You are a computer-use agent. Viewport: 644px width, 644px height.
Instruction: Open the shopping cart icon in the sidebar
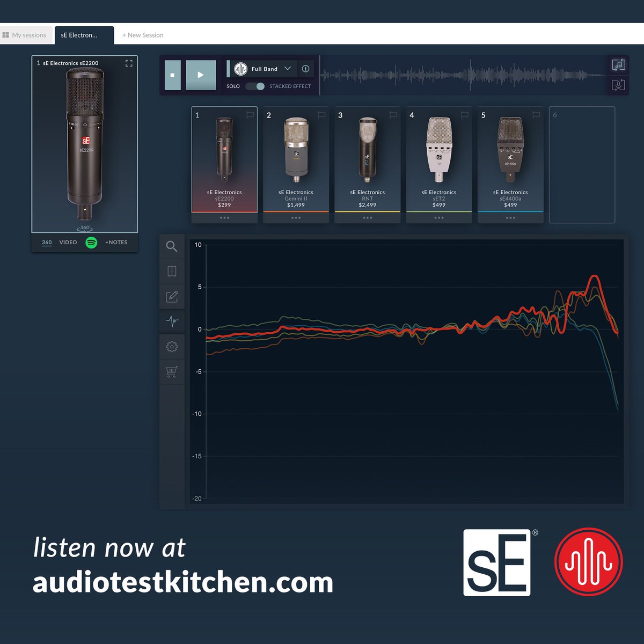(x=172, y=371)
